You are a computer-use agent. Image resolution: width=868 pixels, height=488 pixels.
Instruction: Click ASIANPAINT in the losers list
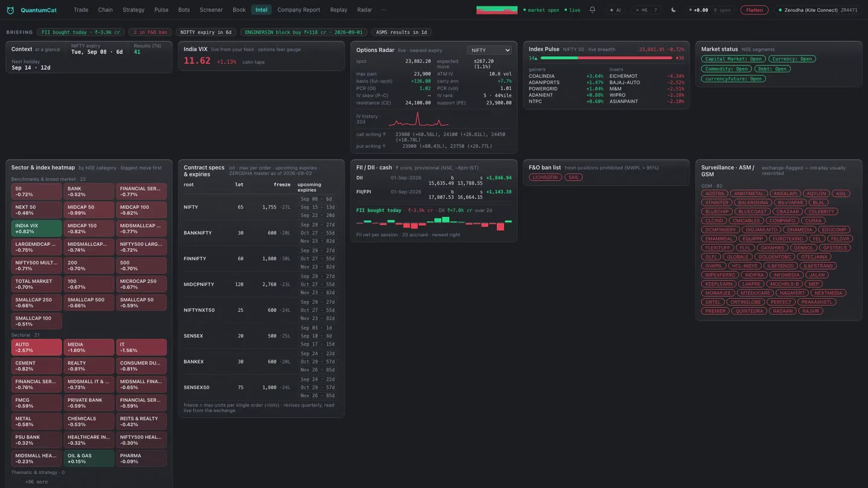click(623, 101)
